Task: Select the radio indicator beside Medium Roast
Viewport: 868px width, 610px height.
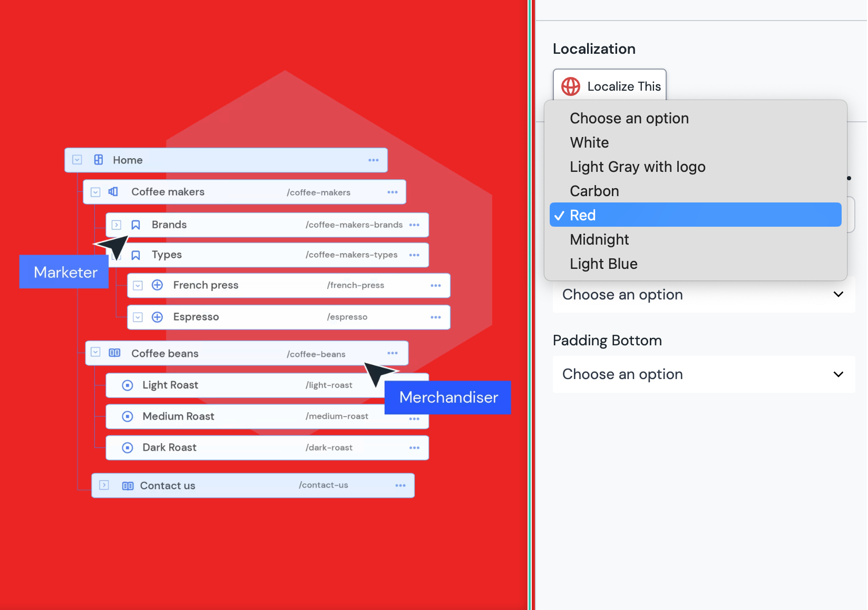Action: pos(126,417)
